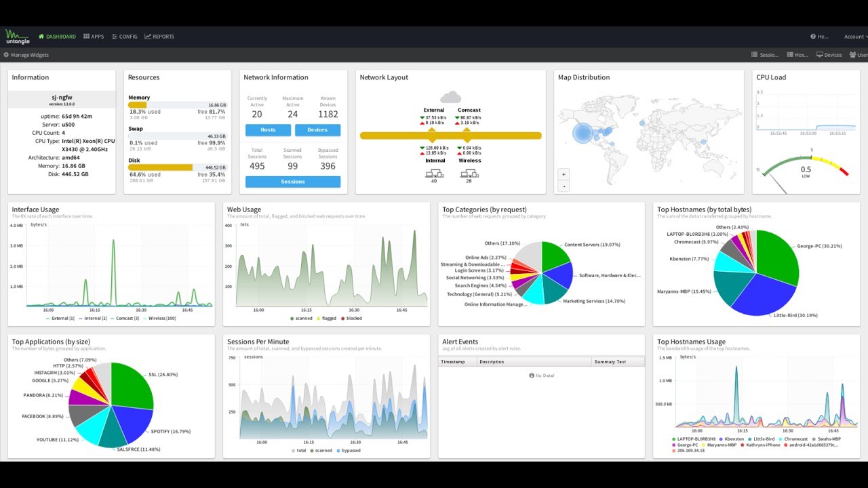868x488 pixels.
Task: Expand the Account dropdown
Action: pos(854,37)
